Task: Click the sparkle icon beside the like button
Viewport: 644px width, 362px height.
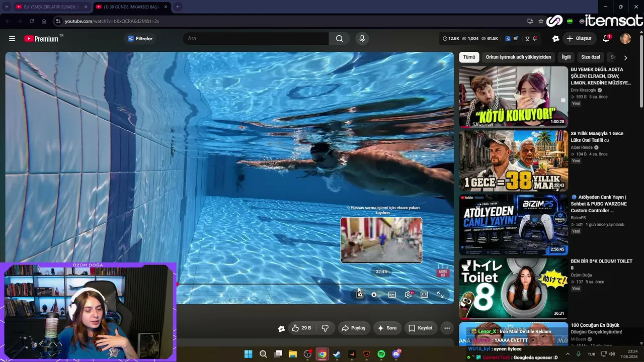Action: coord(281,328)
